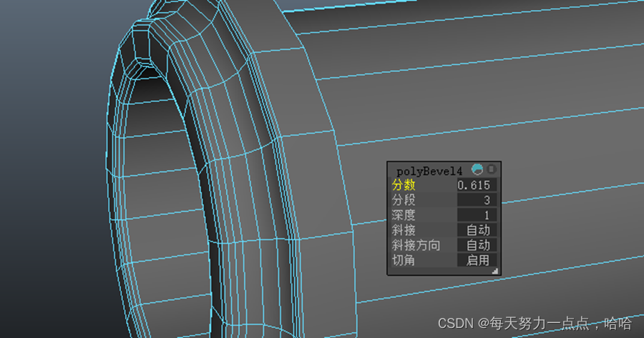The image size is (644, 338).
Task: Select the 斜接方向 attribute label
Action: click(416, 245)
